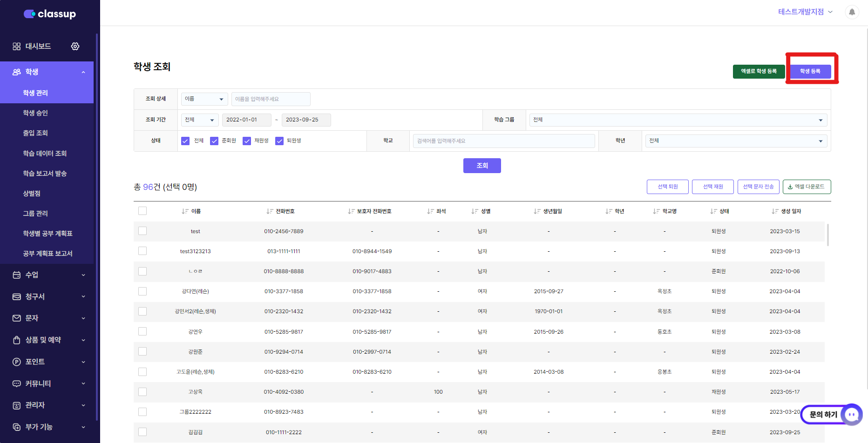Viewport: 868px width, 443px height.
Task: Click the classup logo
Action: tap(50, 14)
